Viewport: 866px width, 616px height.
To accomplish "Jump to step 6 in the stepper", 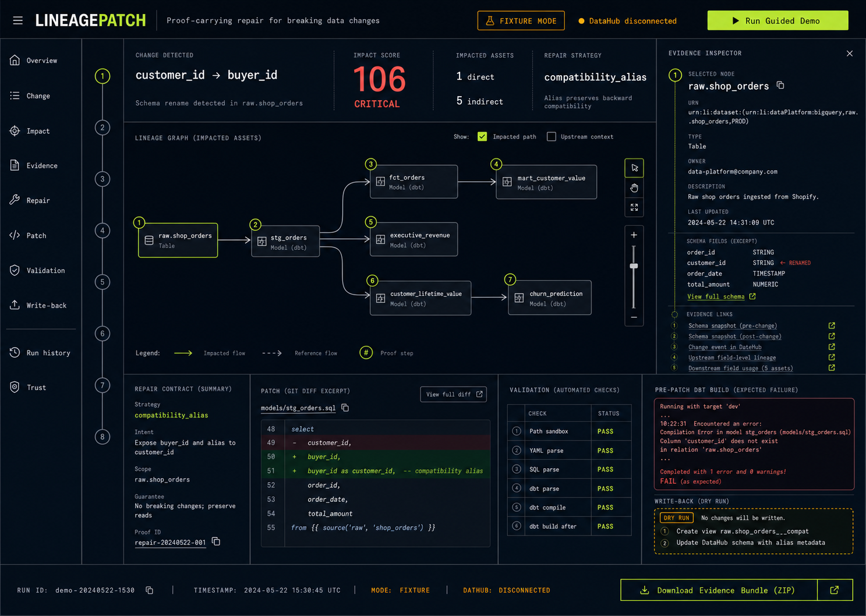I will (x=102, y=334).
